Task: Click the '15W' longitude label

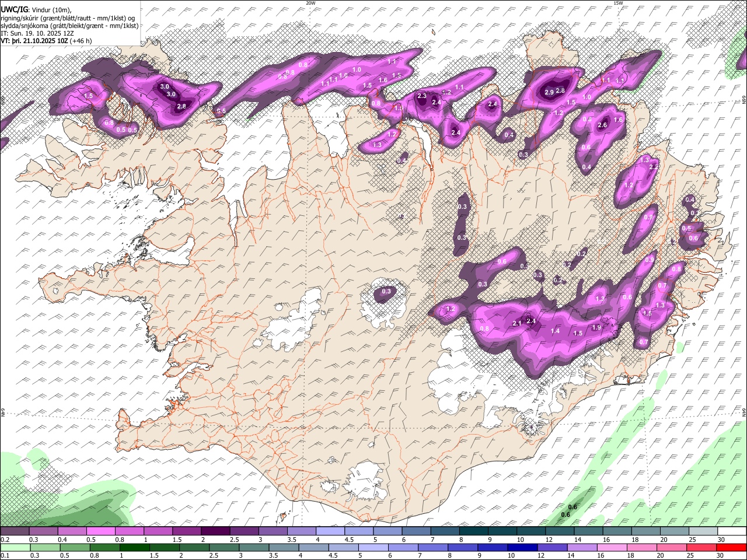Action: (x=618, y=3)
